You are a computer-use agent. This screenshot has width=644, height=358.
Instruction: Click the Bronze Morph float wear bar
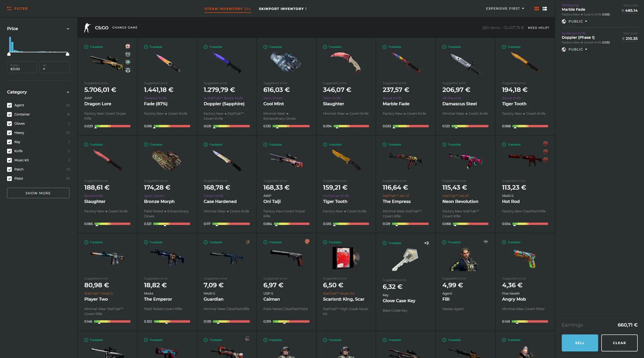pos(172,224)
